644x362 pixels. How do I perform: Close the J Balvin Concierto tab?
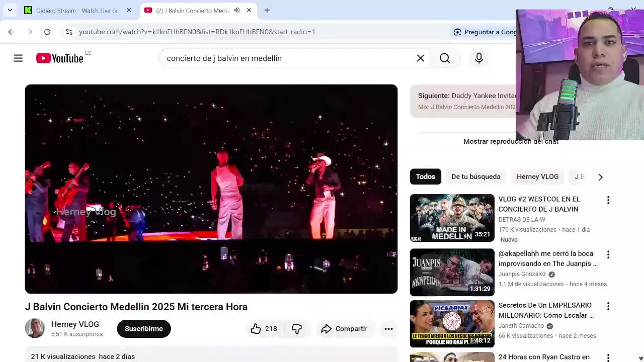(249, 10)
